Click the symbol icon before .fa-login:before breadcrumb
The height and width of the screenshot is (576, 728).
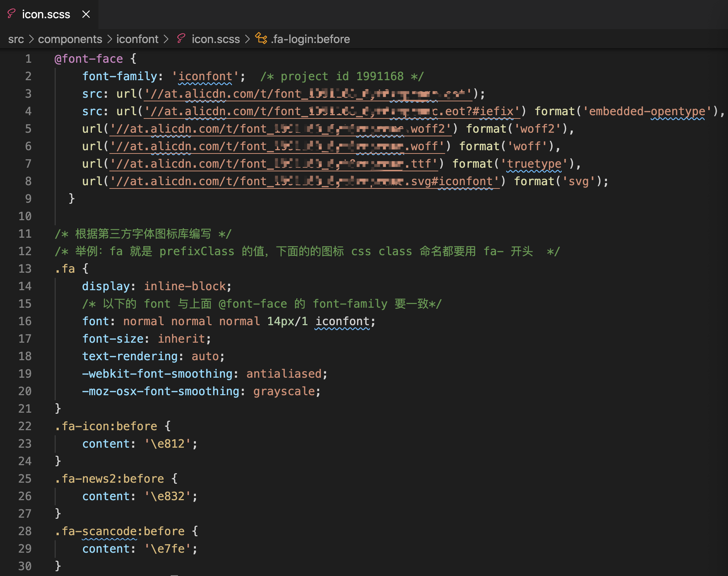(261, 38)
